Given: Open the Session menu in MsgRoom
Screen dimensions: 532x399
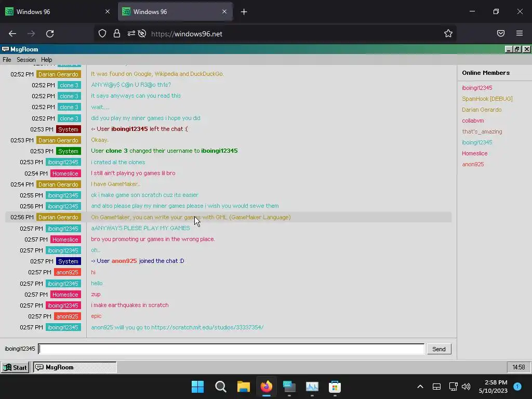Looking at the screenshot, I should 26,60.
